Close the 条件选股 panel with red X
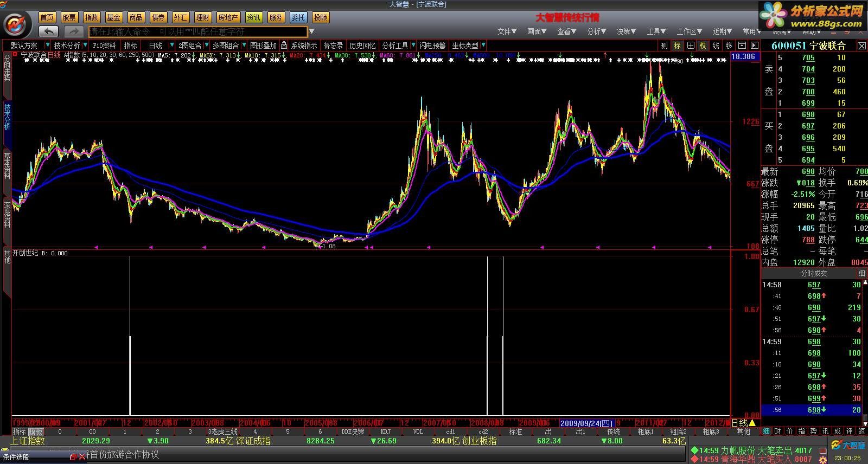The image size is (868, 464). pos(82,457)
